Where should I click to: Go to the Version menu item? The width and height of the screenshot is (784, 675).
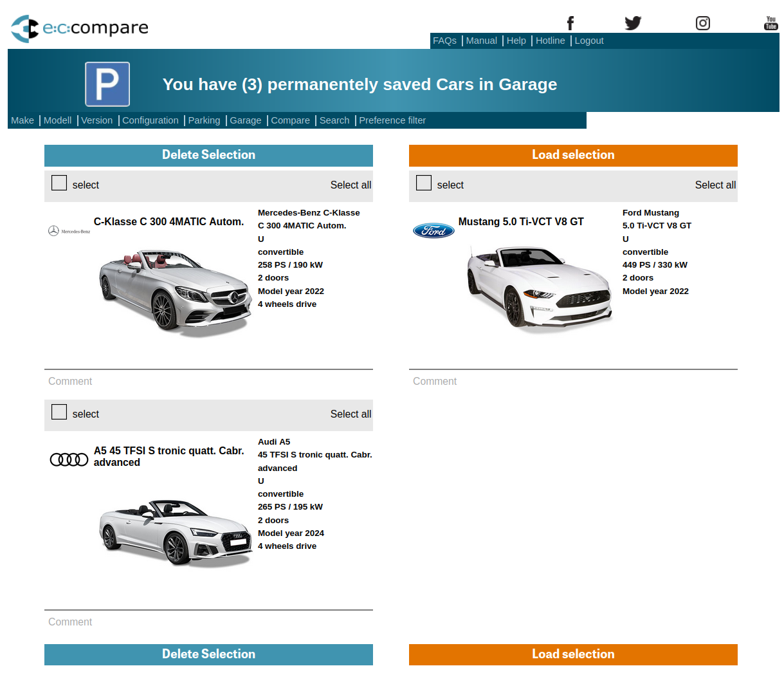[96, 120]
